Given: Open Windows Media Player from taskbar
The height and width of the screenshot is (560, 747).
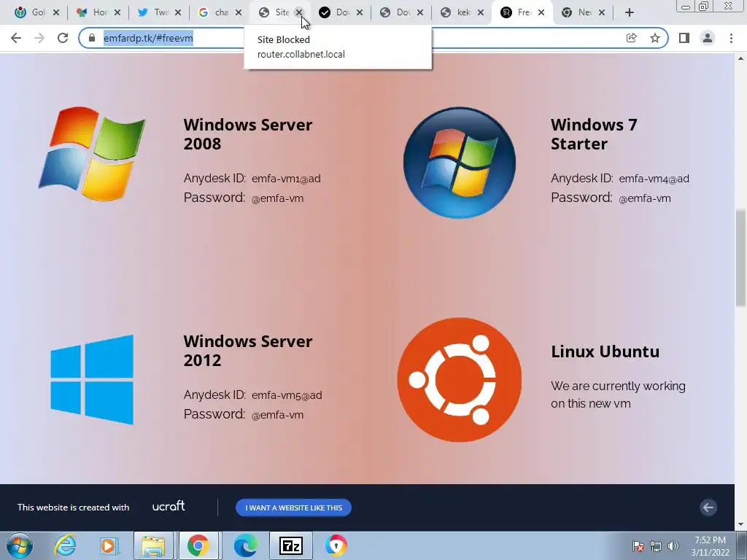Looking at the screenshot, I should pos(108,545).
